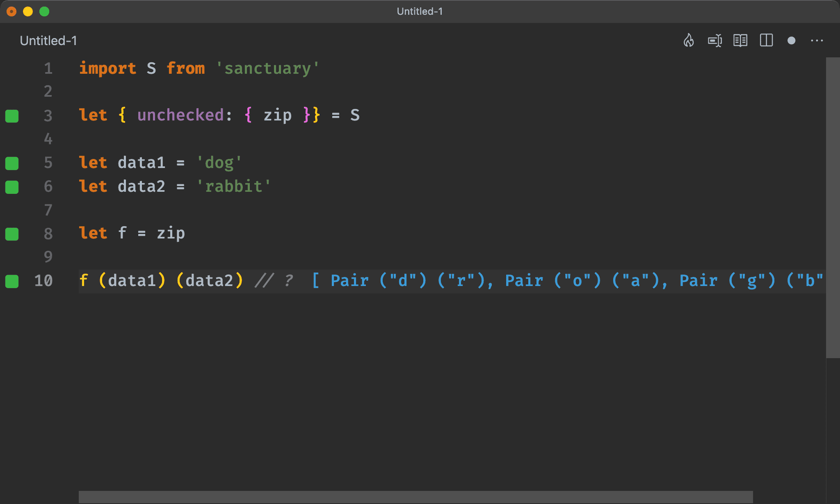Click on line 5 green breakpoint square
The width and height of the screenshot is (840, 504).
[13, 162]
